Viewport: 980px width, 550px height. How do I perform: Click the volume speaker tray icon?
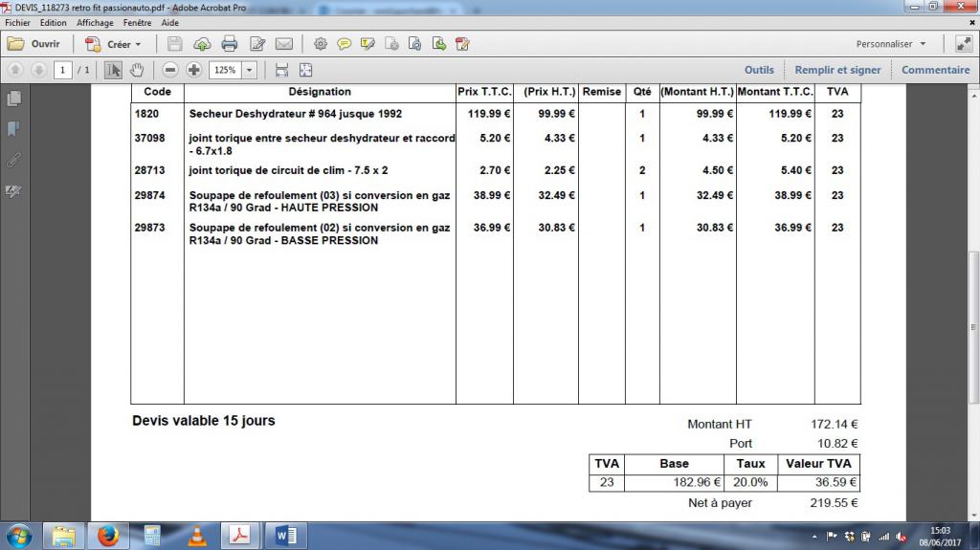[x=901, y=537]
